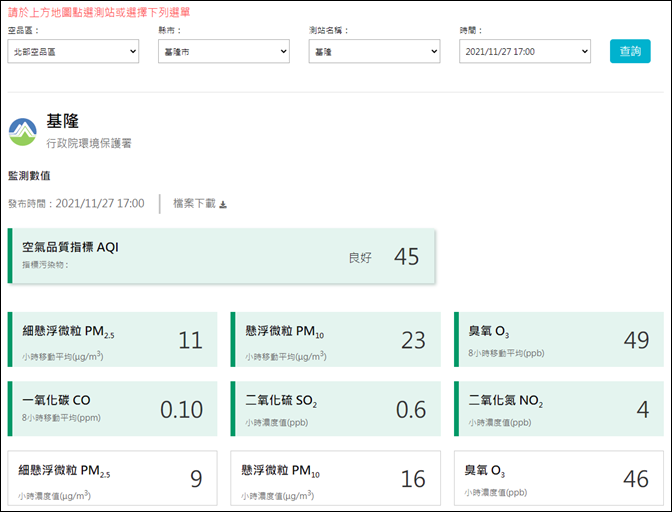Click the AQI value 45
This screenshot has width=672, height=512.
tap(406, 257)
